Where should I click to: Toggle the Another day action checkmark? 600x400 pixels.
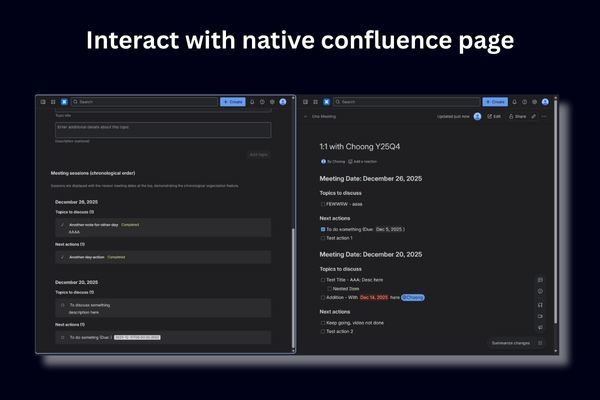tap(62, 257)
